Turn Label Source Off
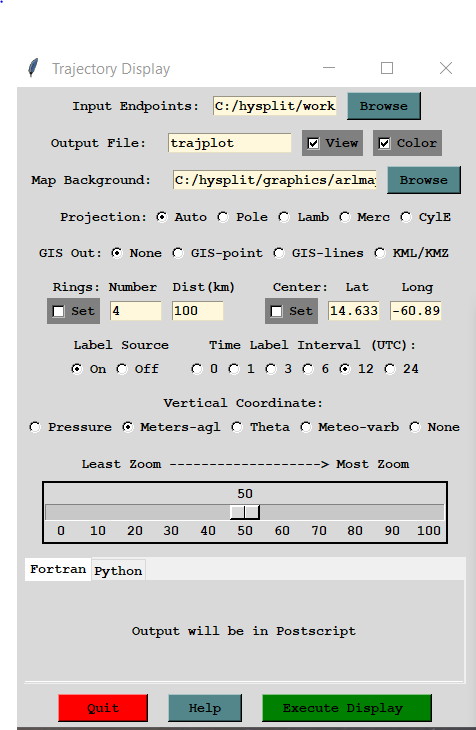Screen dimensions: 476x730 (122, 369)
